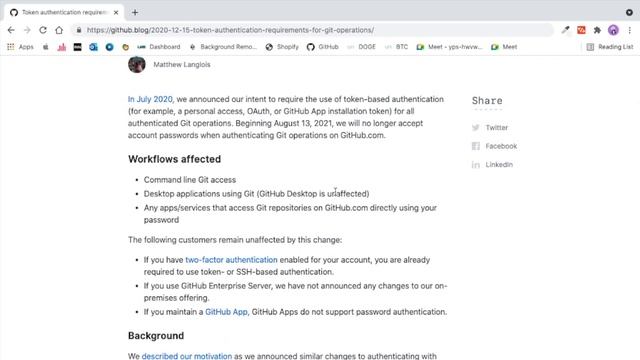640x360 pixels.
Task: Click the Command line Git access bullet
Action: pyautogui.click(x=190, y=180)
